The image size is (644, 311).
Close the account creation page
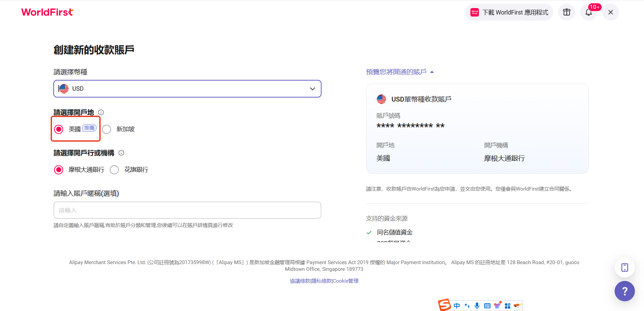click(611, 12)
